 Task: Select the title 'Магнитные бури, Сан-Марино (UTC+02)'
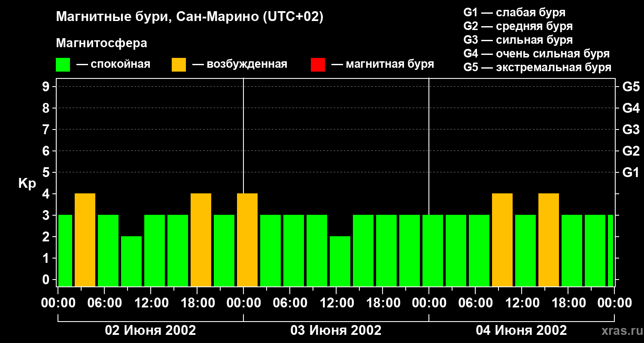189,17
